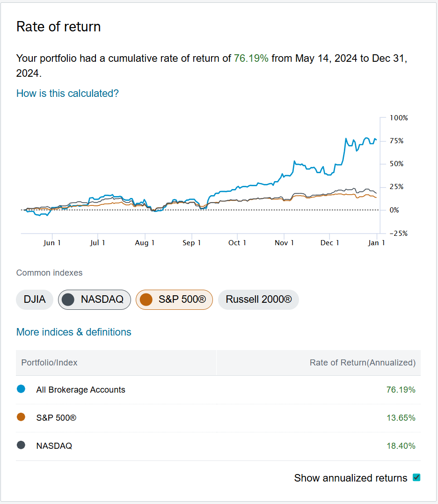Click the Aug 1 marker on chart axis
Image resolution: width=438 pixels, height=504 pixels.
[145, 242]
